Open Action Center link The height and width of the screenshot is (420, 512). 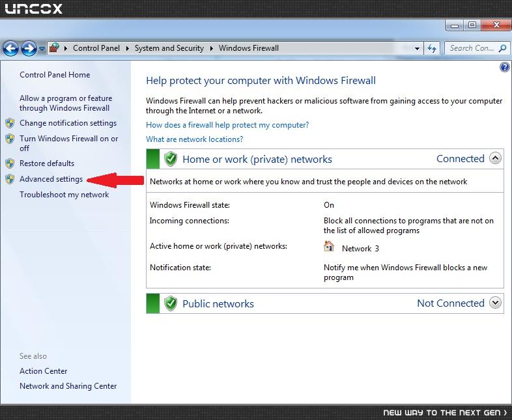coord(44,371)
